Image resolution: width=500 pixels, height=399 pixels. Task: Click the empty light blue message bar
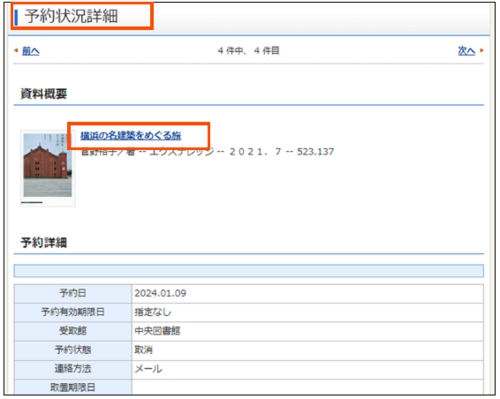pyautogui.click(x=249, y=271)
